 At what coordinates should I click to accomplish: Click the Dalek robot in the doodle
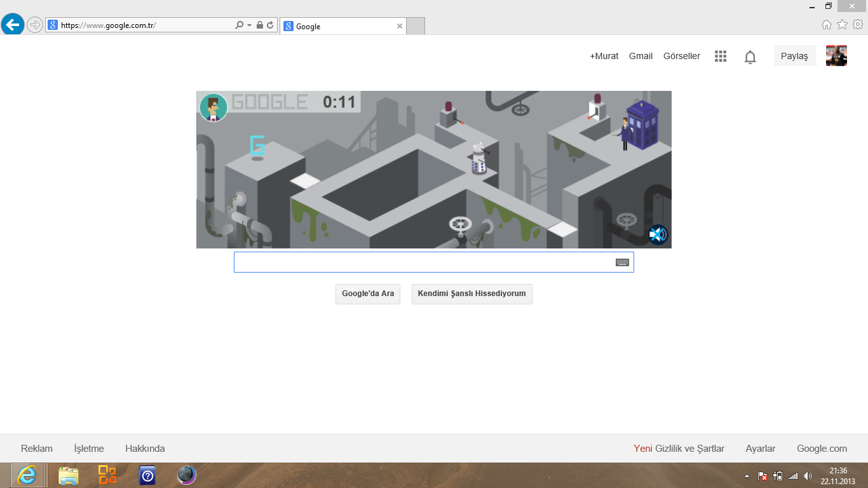[479, 158]
